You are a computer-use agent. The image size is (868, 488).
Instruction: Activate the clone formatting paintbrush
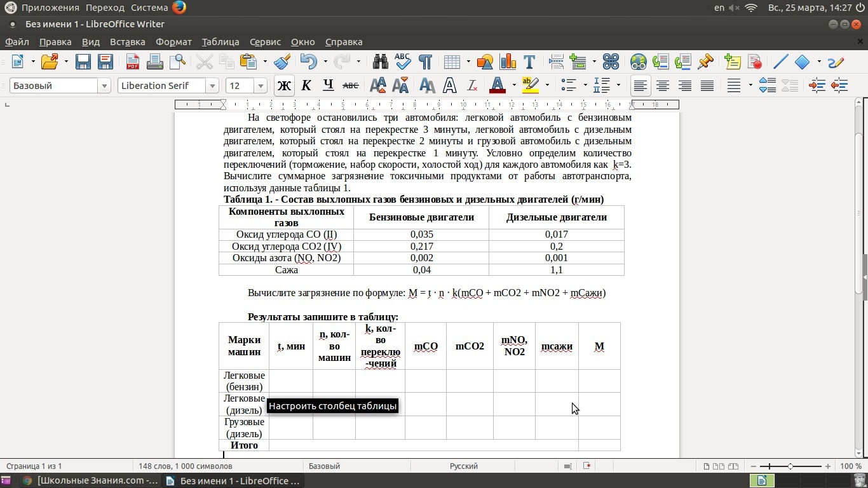282,62
